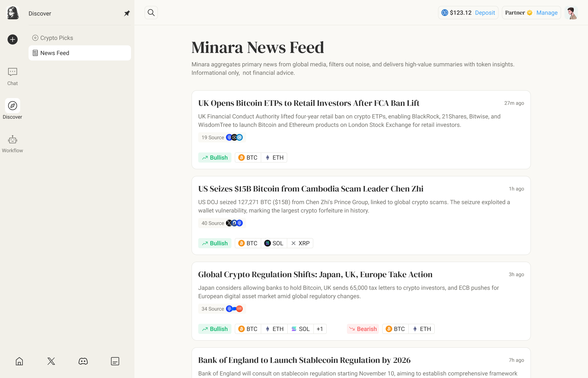Screen dimensions: 588x378
Task: Click the new chat plus button
Action: pos(13,39)
